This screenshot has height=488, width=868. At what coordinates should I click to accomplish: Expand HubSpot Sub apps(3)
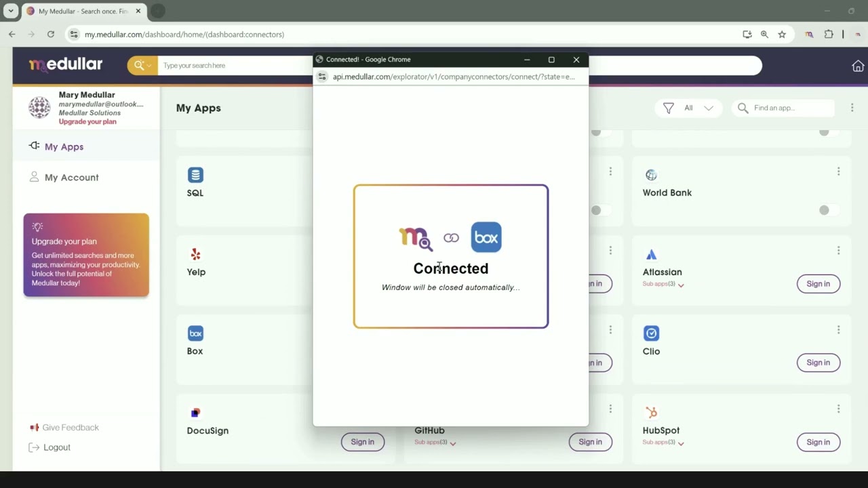(x=663, y=443)
